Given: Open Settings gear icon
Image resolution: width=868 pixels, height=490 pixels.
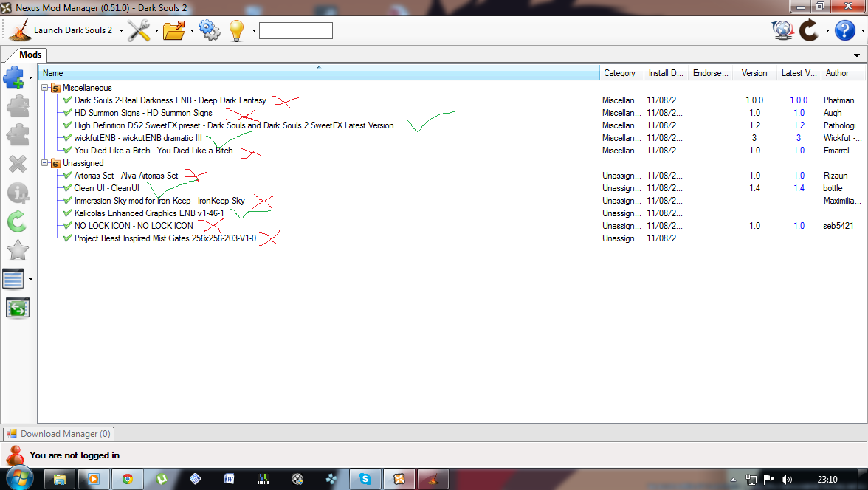Looking at the screenshot, I should point(210,30).
